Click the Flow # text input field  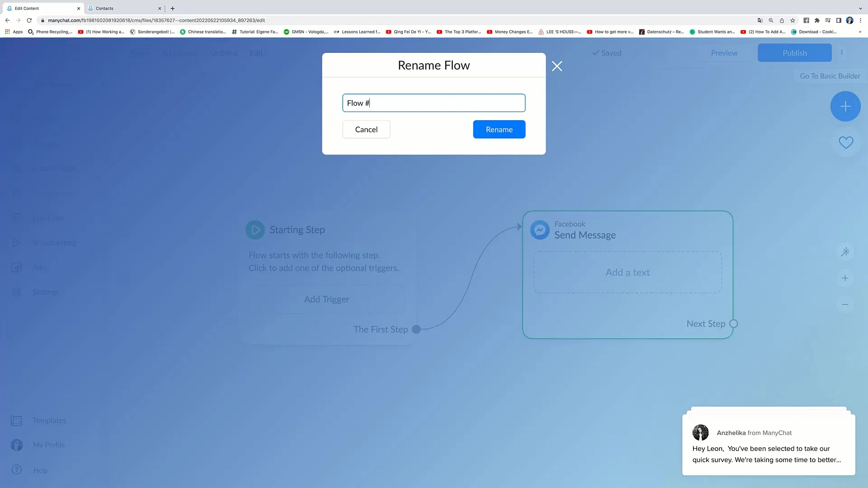[x=434, y=103]
